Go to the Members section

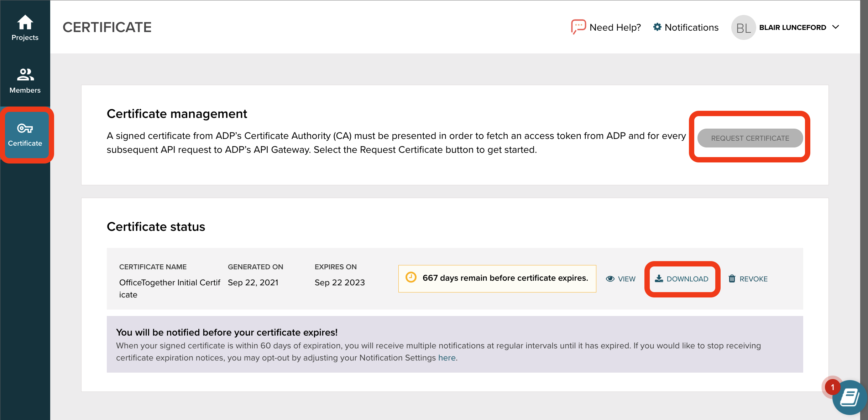point(25,81)
